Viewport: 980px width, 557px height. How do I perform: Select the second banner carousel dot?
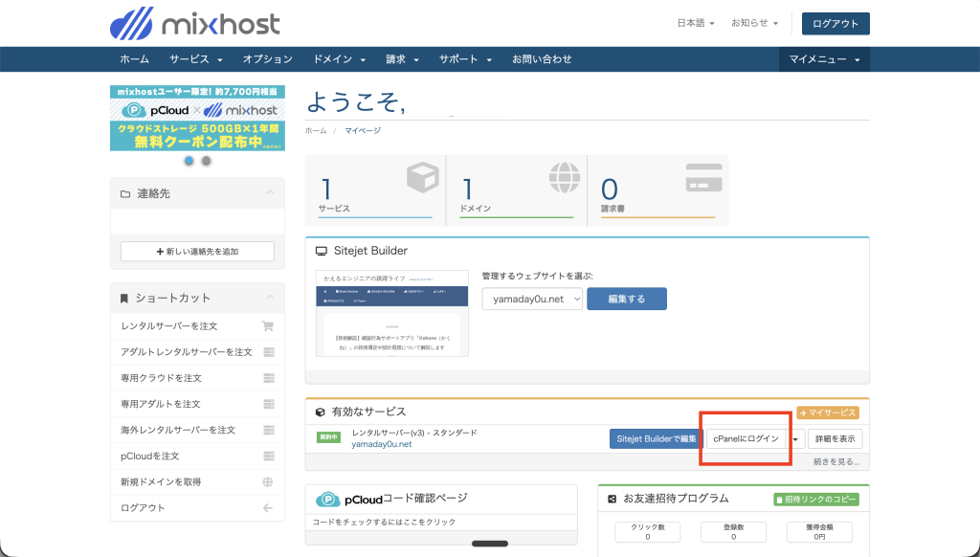pos(206,161)
